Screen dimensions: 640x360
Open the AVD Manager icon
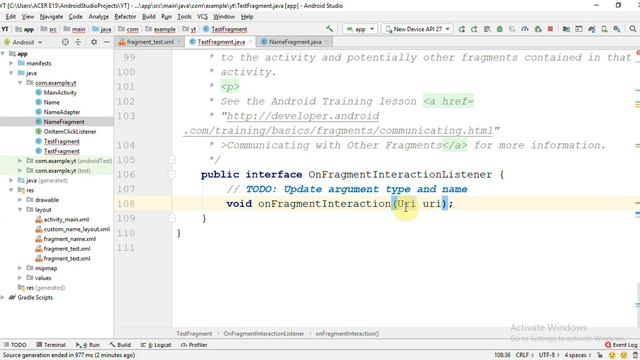(604, 29)
